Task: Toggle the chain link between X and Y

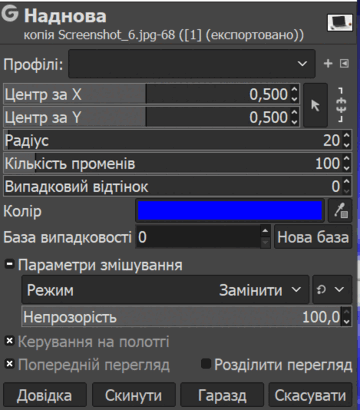Action: (342, 105)
